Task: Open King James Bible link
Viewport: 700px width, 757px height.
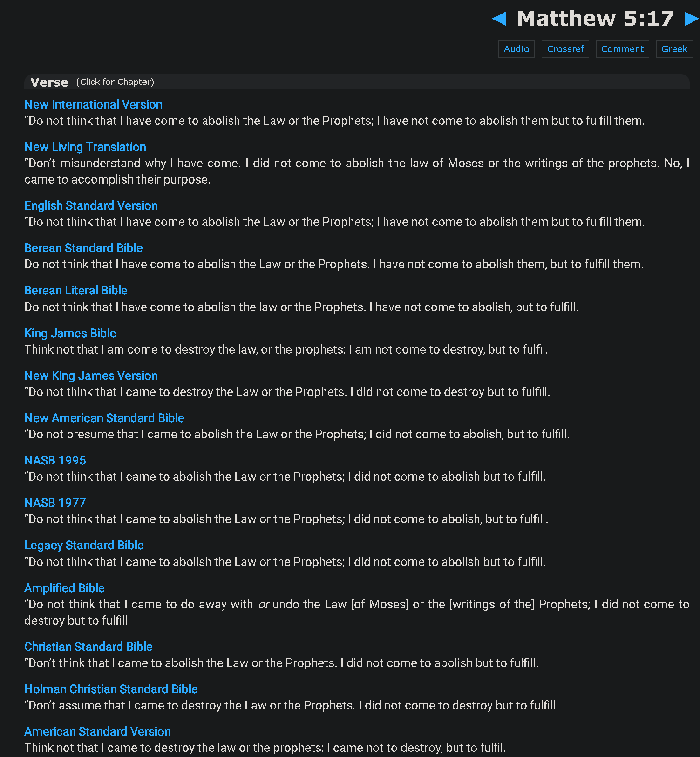Action: 70,333
